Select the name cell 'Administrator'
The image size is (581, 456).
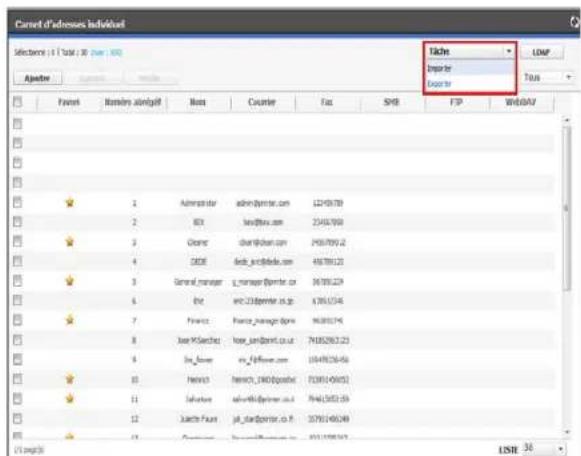click(x=198, y=203)
